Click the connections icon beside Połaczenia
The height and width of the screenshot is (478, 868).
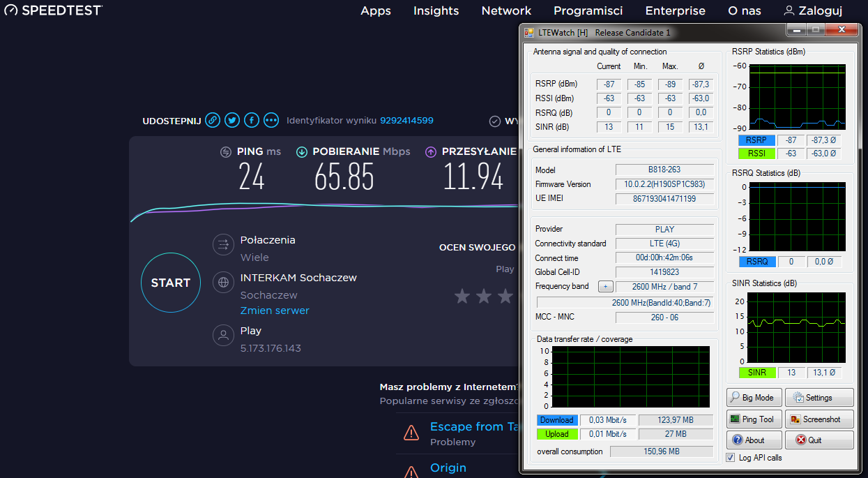[x=223, y=245]
